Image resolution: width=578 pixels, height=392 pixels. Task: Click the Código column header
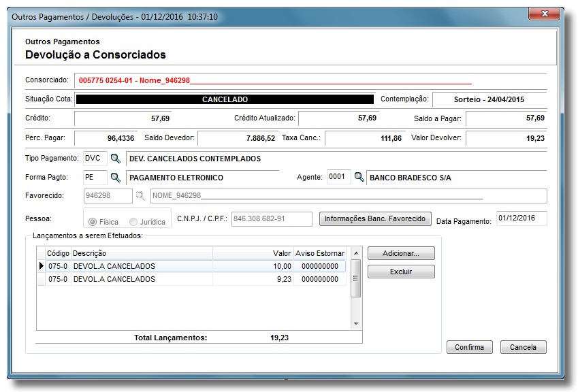[58, 253]
